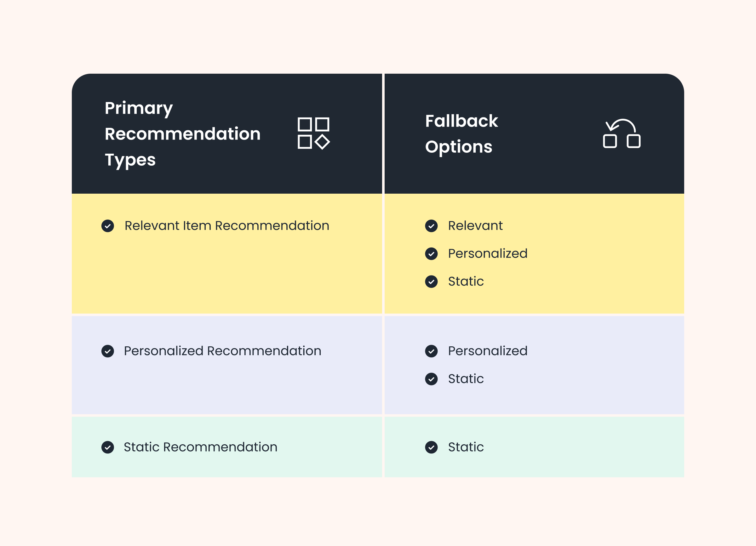Click the shapes grid icon in the Primary header
Screen dimensions: 756x546
pyautogui.click(x=313, y=133)
